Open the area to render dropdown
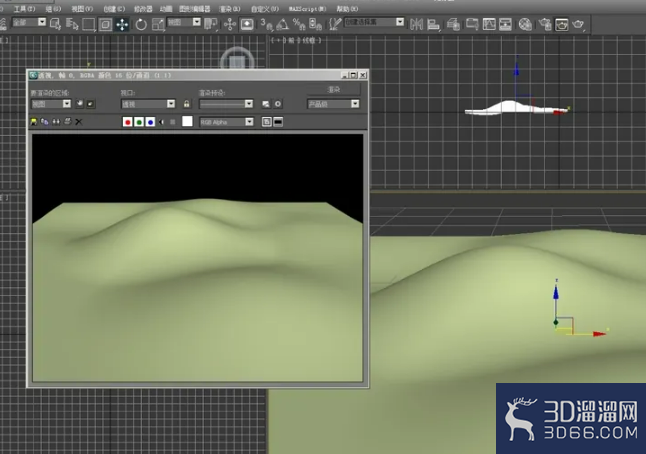646x454 pixels. pyautogui.click(x=51, y=104)
